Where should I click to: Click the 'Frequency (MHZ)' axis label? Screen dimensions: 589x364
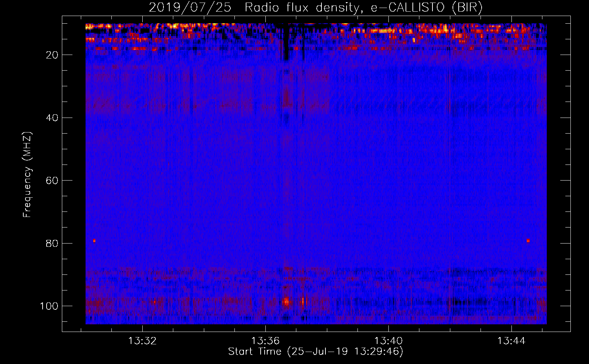coord(27,174)
